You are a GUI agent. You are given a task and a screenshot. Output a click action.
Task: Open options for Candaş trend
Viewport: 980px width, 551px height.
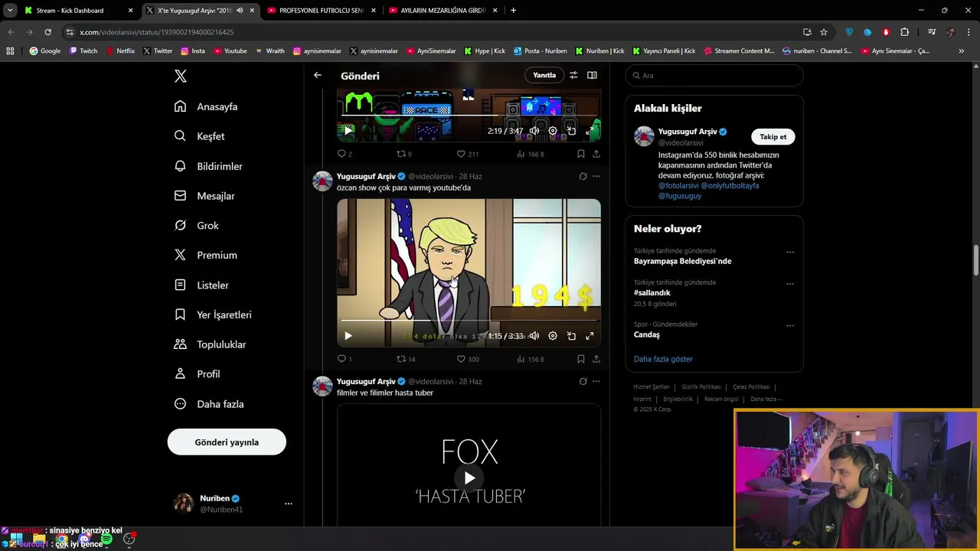point(790,326)
